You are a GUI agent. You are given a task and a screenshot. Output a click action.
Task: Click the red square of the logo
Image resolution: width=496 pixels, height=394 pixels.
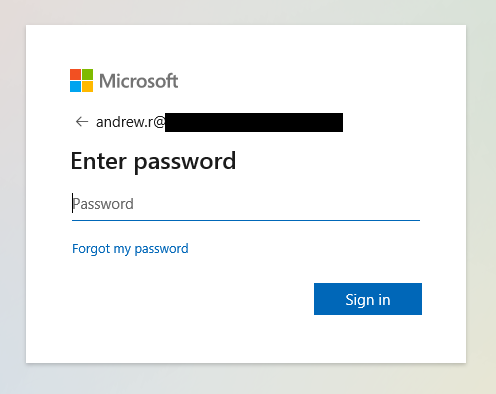(75, 74)
